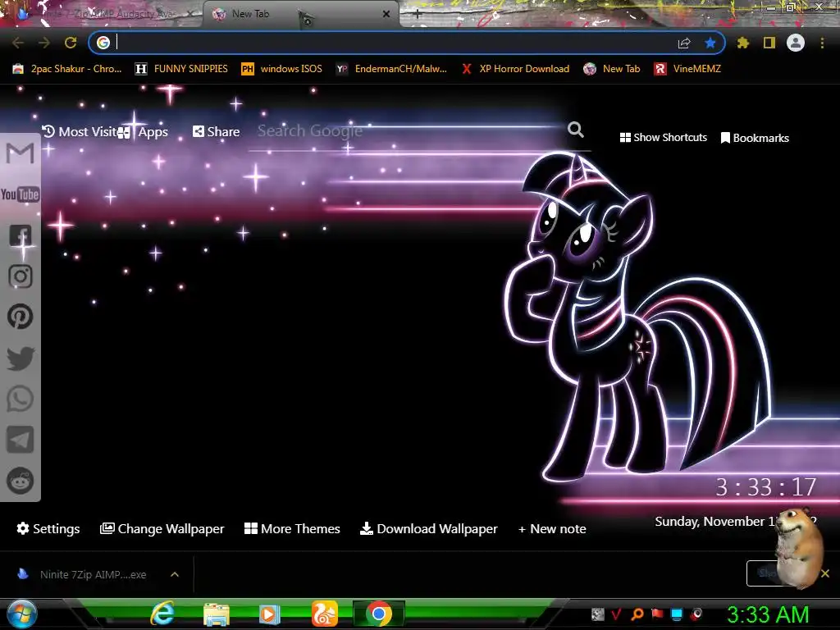
Task: Open the Apps menu
Action: click(x=143, y=132)
